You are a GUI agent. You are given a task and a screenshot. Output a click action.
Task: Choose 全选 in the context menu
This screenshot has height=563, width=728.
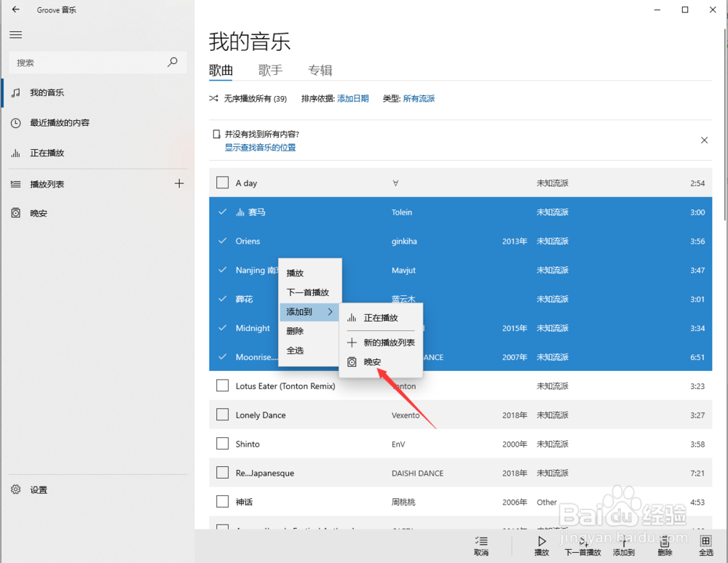click(x=309, y=351)
